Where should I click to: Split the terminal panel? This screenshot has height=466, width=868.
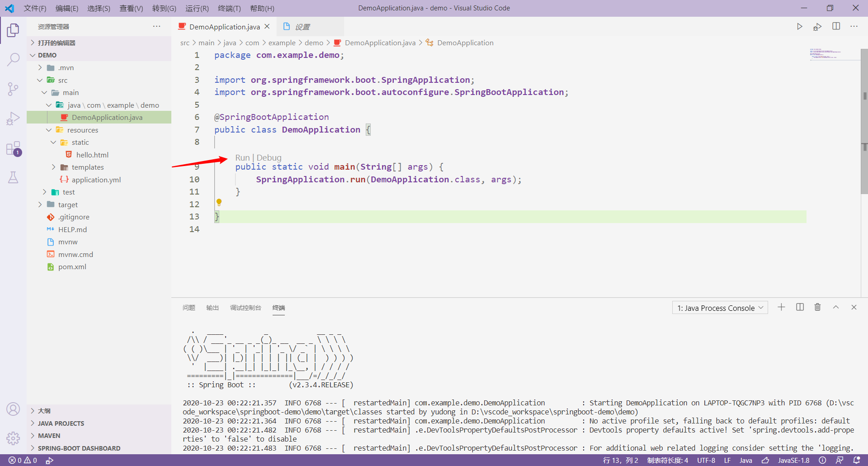[x=800, y=307]
